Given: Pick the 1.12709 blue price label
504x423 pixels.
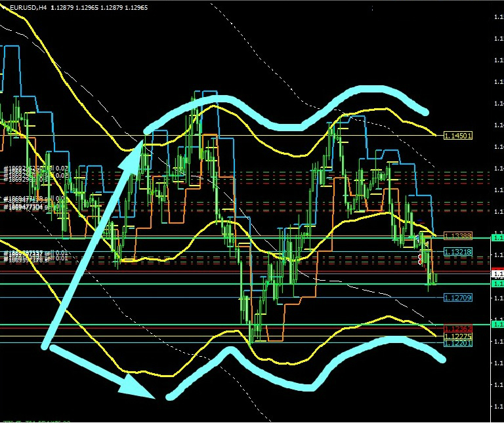Looking at the screenshot, I should pos(457,298).
